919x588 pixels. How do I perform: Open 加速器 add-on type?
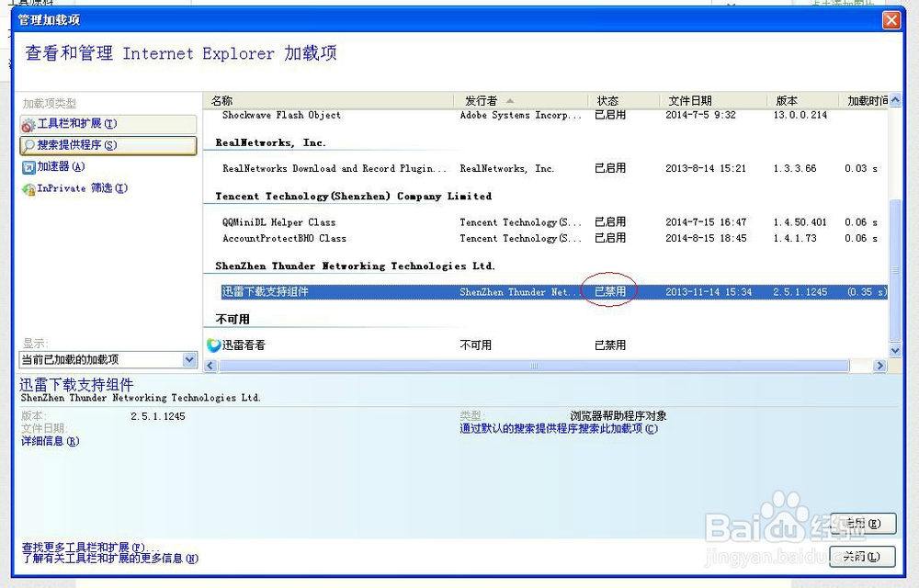(61, 167)
